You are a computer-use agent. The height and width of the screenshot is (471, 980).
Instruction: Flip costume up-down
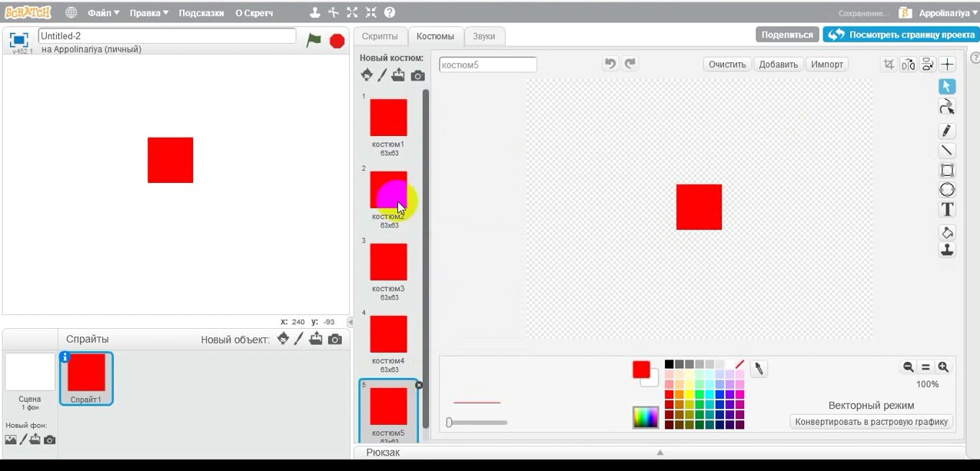928,65
